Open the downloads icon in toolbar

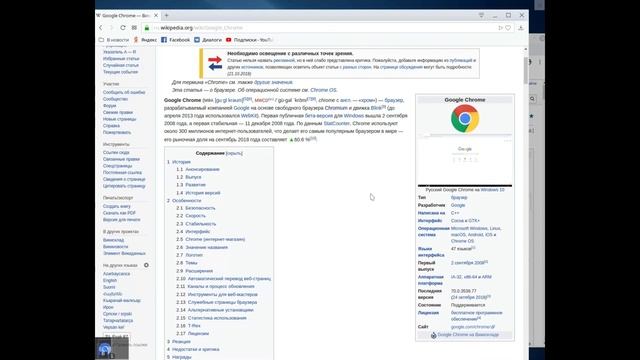(521, 28)
